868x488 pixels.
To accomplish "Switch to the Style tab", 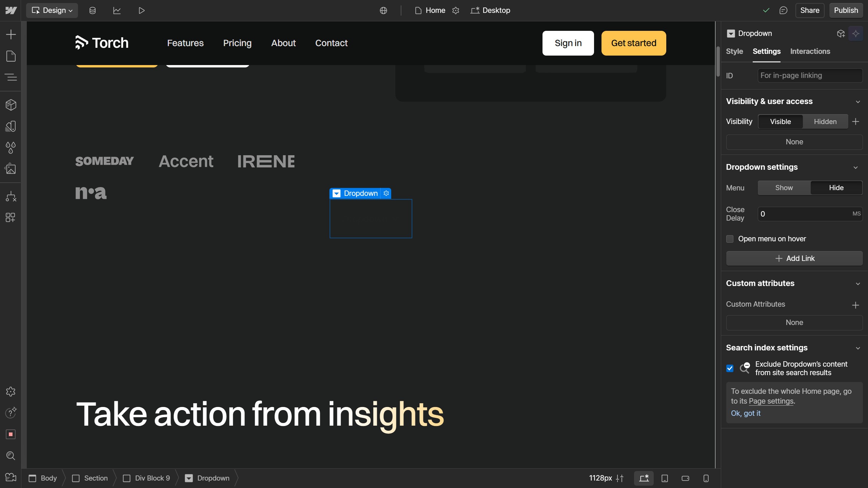I will pyautogui.click(x=734, y=52).
